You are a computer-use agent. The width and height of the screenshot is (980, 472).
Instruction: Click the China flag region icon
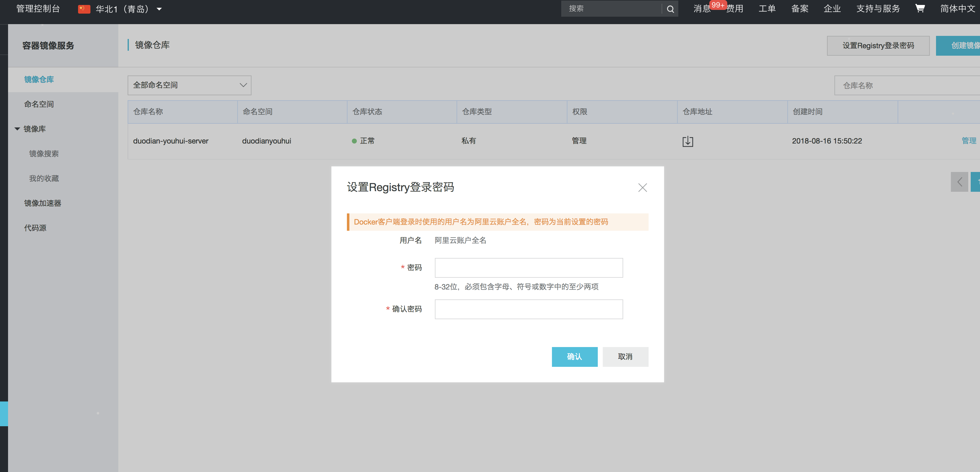coord(84,9)
